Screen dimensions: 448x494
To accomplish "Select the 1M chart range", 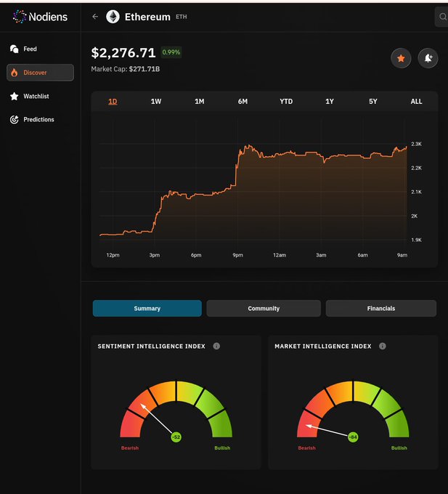I will [199, 102].
